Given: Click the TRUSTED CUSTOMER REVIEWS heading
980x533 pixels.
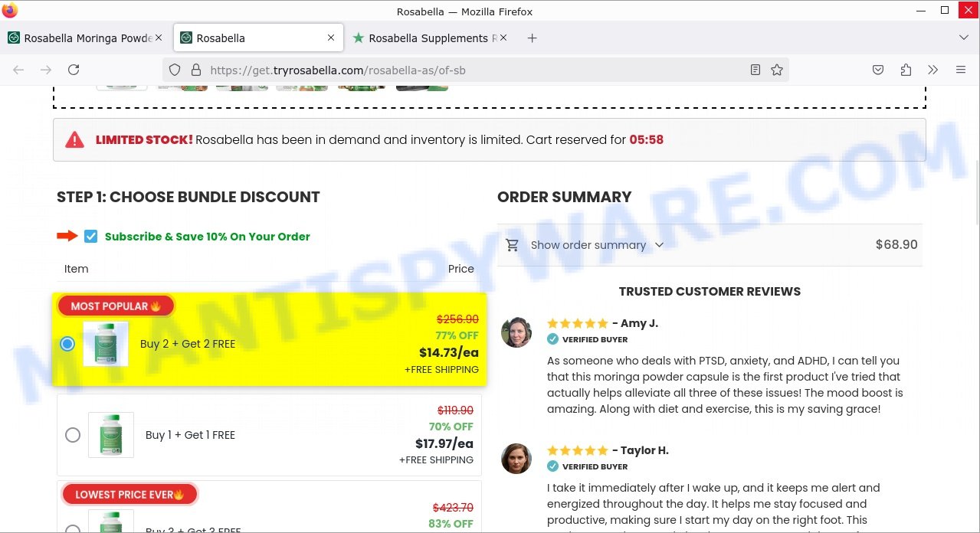Looking at the screenshot, I should [x=710, y=291].
